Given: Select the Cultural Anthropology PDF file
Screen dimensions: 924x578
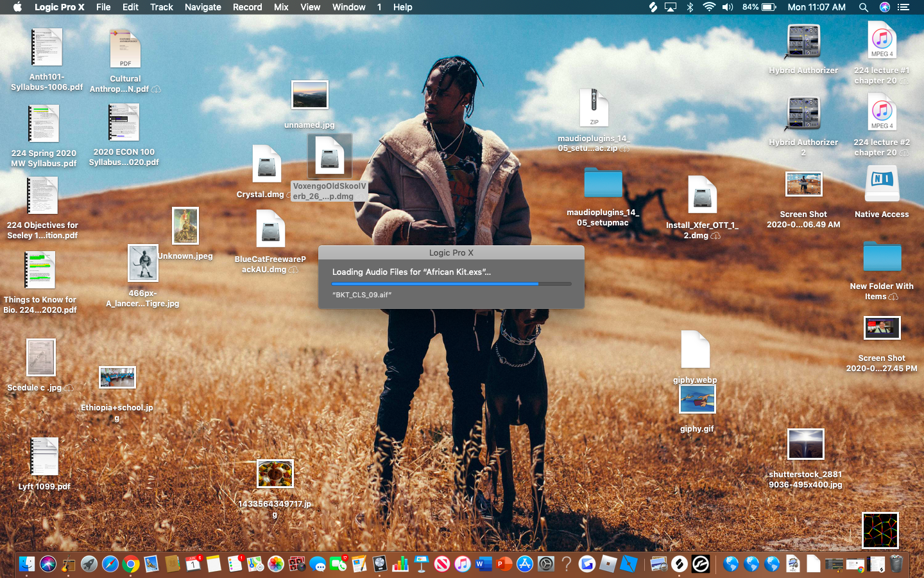Looking at the screenshot, I should click(x=125, y=49).
